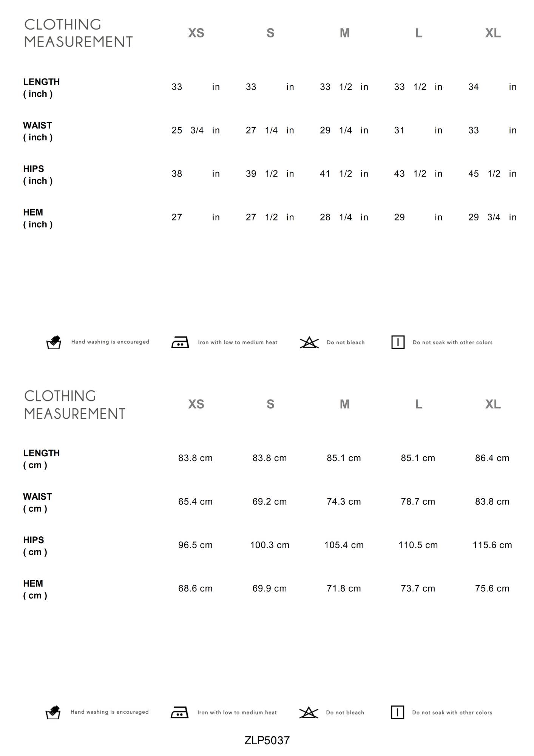Click the HEM ( inch ) row label
This screenshot has height=756, width=534.
[x=38, y=218]
